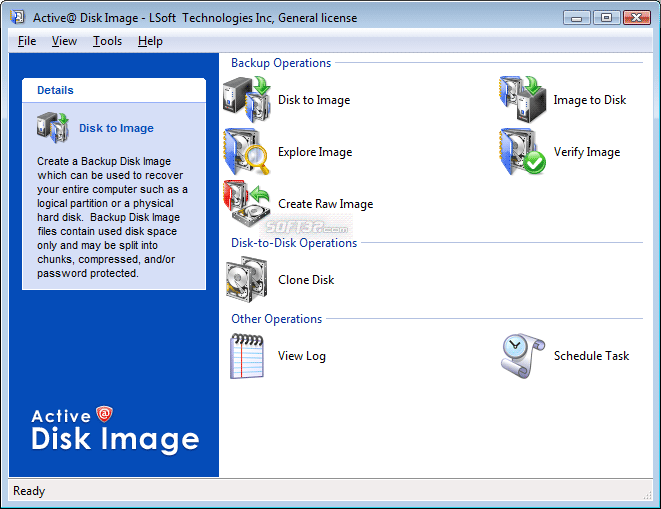Maximize the Active@ Disk Image window
661x509 pixels.
606,18
